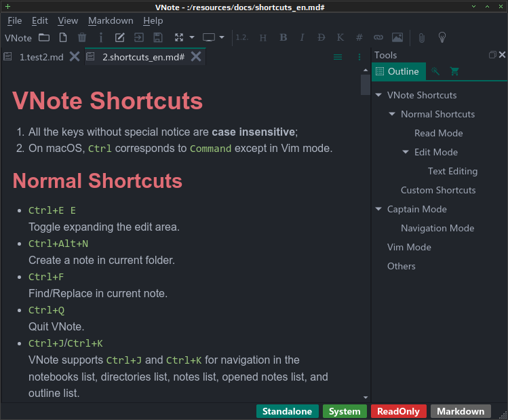Screen dimensions: 508x420
Task: Click the VNote logo in the toolbar
Action: coord(18,38)
